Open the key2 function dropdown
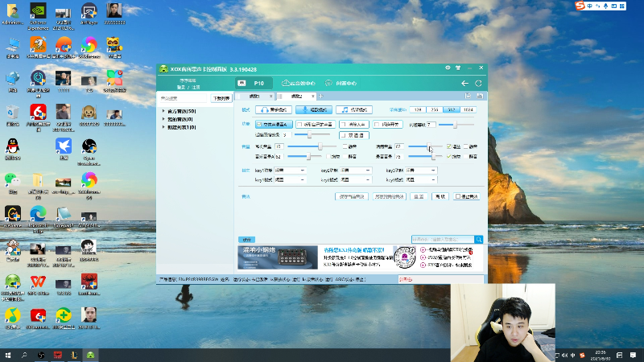 [x=356, y=171]
